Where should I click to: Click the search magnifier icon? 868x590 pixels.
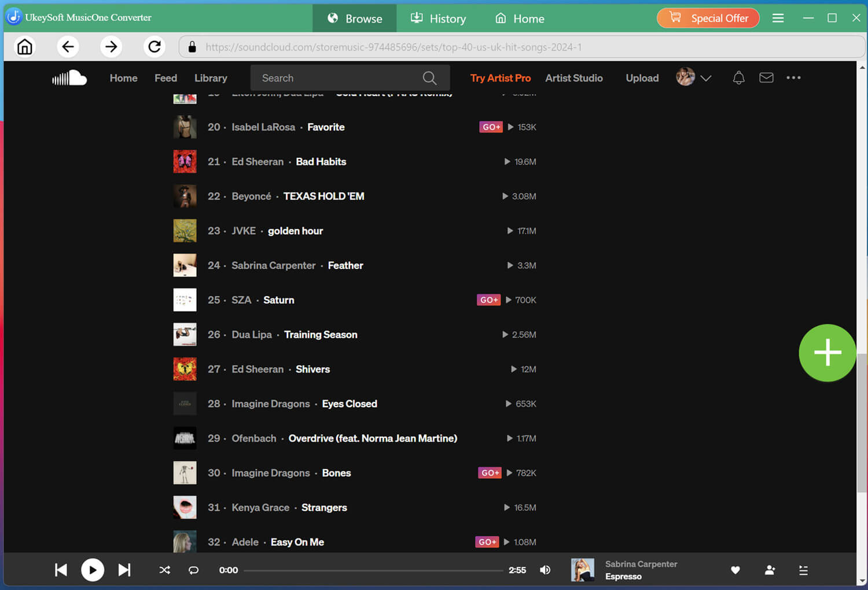429,78
